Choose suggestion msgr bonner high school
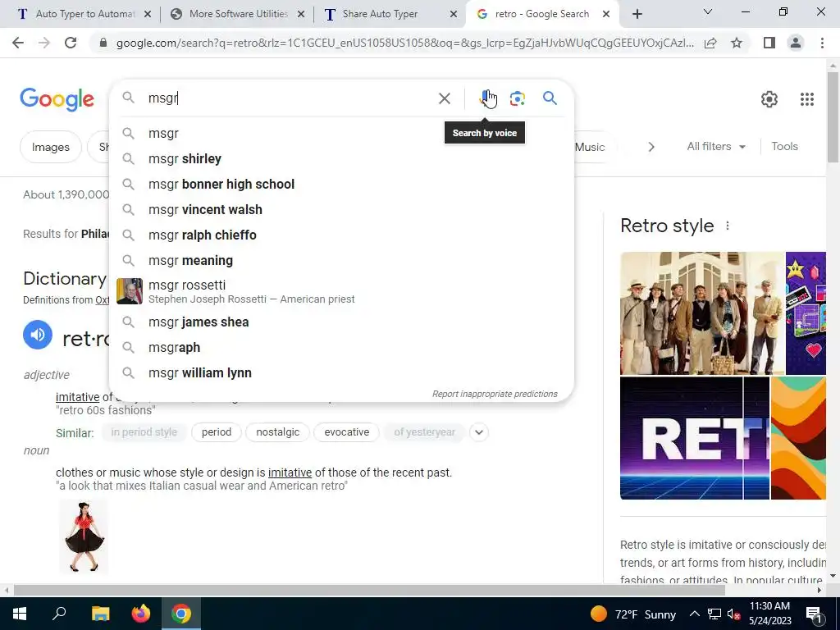840x630 pixels. (x=341, y=185)
